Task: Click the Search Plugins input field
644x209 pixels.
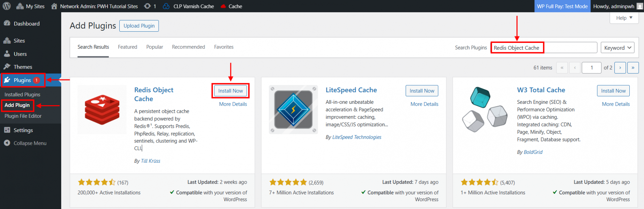Action: click(544, 48)
